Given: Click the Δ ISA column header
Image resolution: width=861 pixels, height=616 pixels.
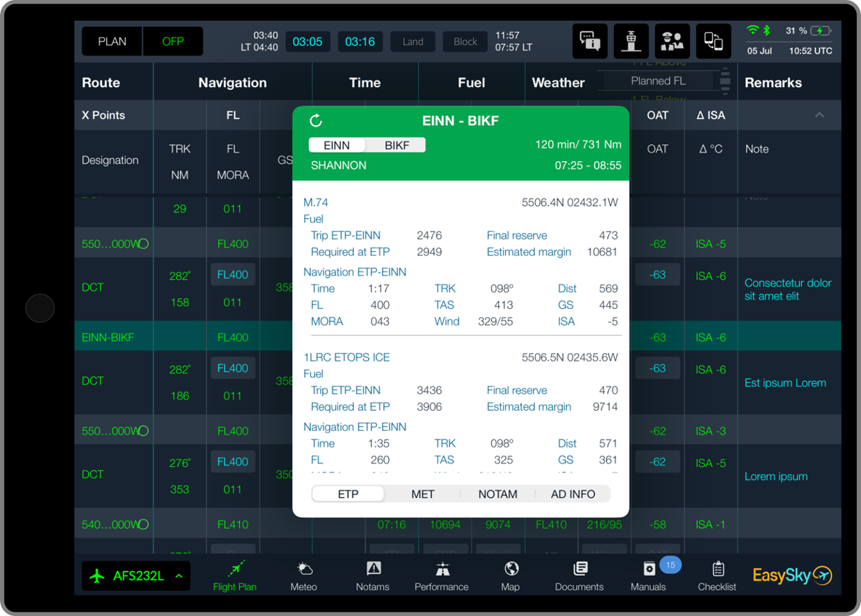Looking at the screenshot, I should point(710,115).
